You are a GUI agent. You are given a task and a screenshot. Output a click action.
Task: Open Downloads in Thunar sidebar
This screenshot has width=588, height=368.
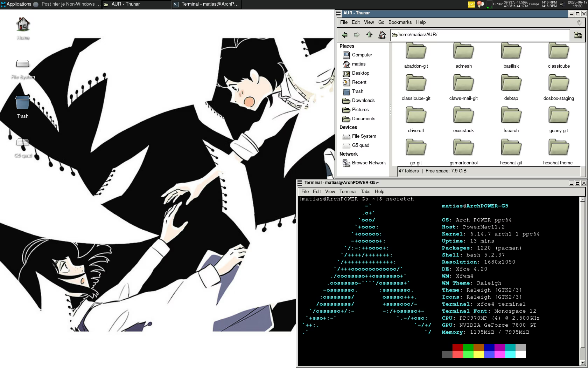pyautogui.click(x=363, y=101)
